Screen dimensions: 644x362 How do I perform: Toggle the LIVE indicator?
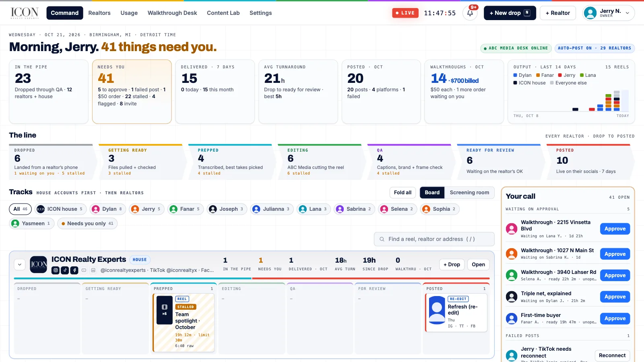click(405, 13)
